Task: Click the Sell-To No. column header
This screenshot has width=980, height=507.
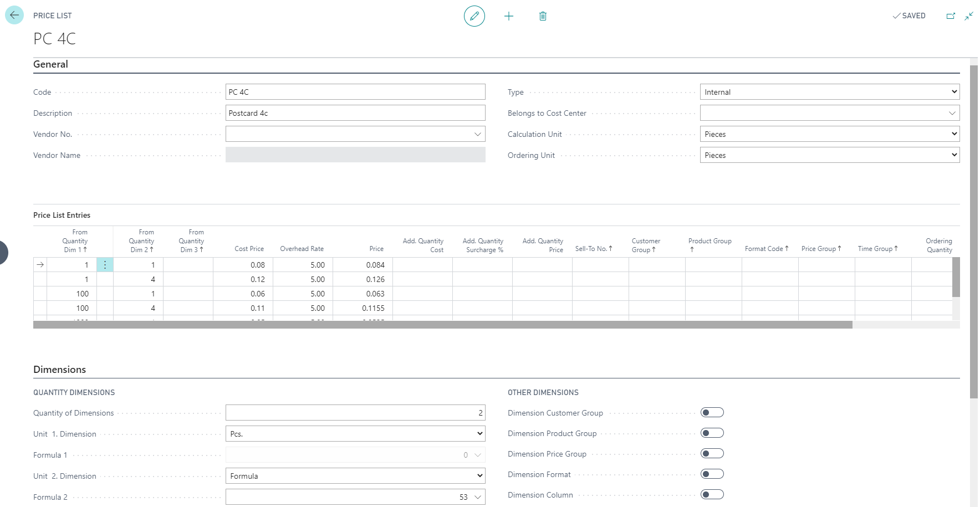Action: click(x=594, y=249)
